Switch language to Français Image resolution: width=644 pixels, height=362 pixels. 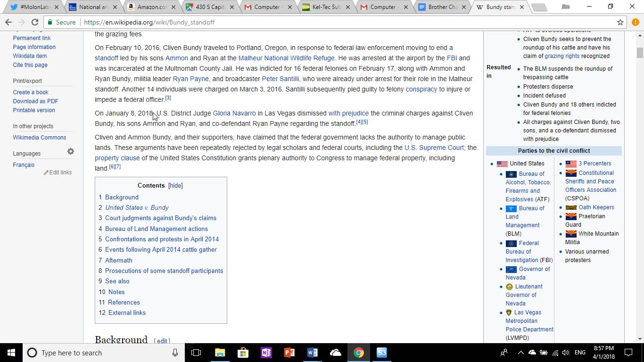[x=24, y=165]
